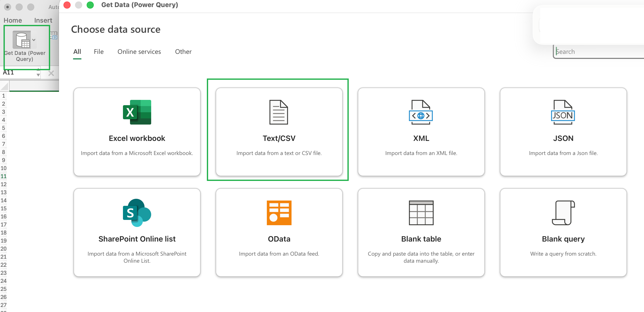Open the Get Data dropdown arrow
This screenshot has height=312, width=644.
coord(34,40)
